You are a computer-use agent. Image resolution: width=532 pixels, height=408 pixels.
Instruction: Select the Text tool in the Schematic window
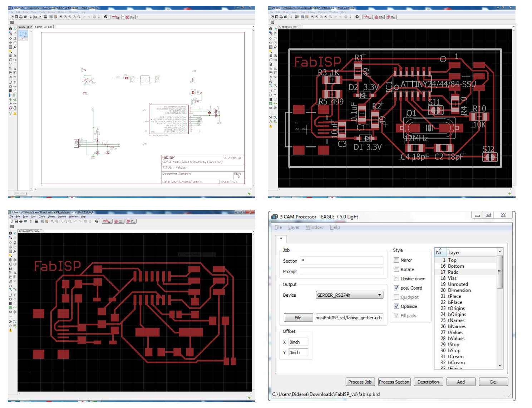(x=15, y=82)
